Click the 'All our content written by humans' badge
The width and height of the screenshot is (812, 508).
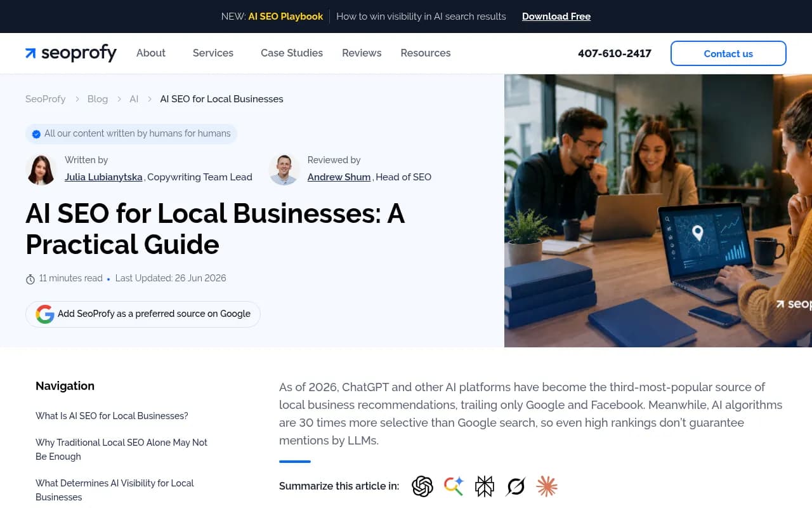131,134
